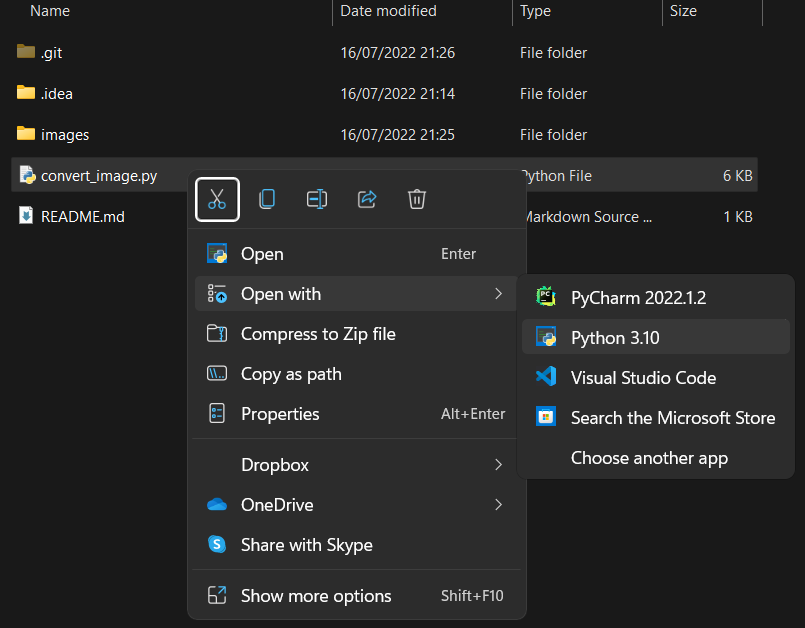Click the 16/07/2022 21:25 date cell
Viewport: 805px width, 628px height.
[397, 135]
